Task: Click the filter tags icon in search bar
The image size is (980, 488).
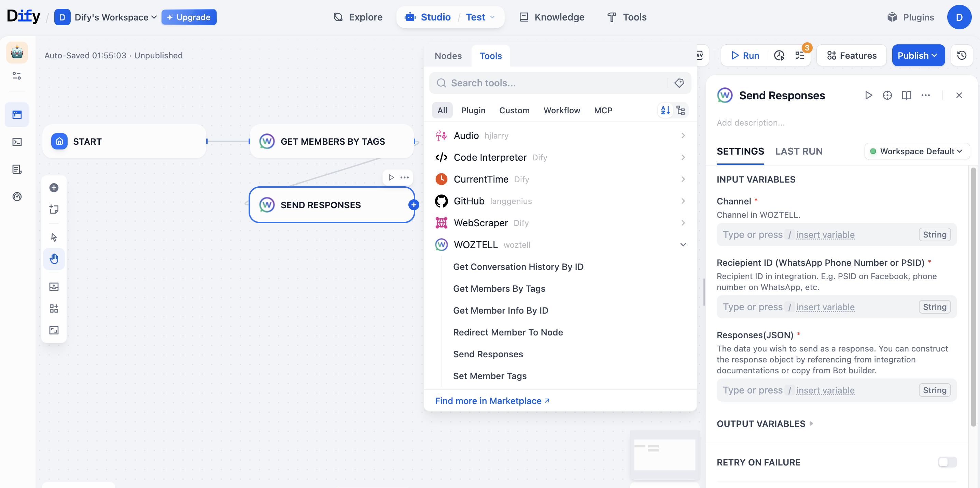Action: 679,83
